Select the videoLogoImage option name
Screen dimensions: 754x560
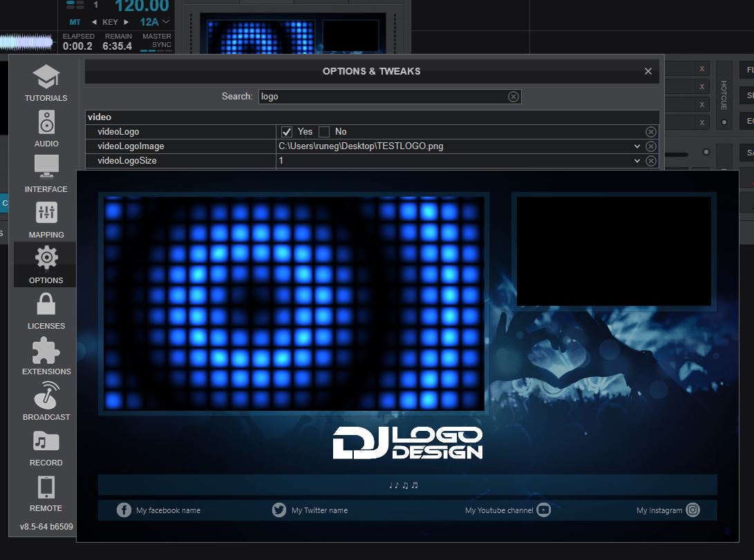click(x=131, y=146)
